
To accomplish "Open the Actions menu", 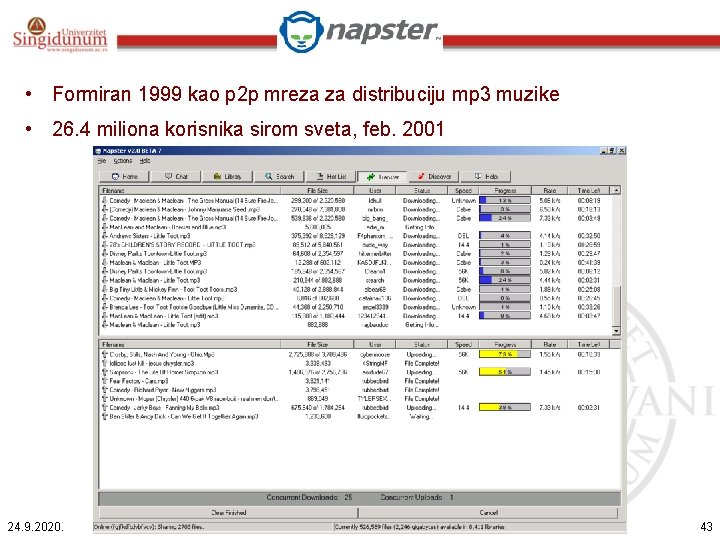I will pyautogui.click(x=123, y=161).
